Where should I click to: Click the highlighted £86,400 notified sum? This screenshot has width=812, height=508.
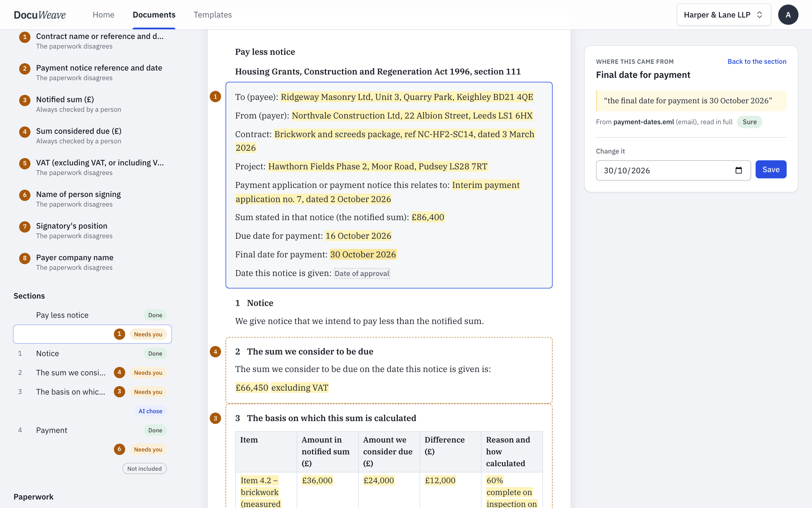[428, 217]
